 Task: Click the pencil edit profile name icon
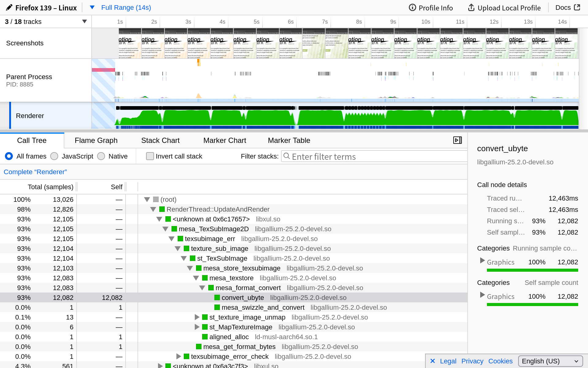point(9,7)
